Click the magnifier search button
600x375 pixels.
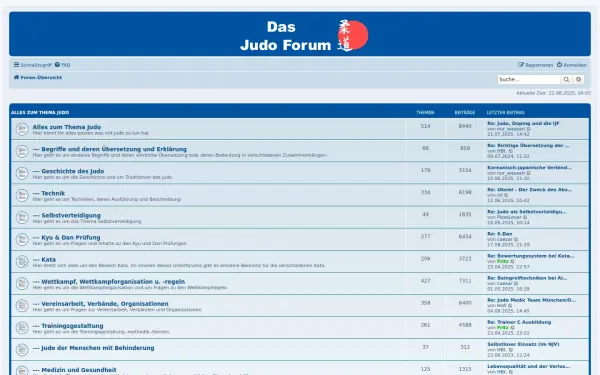pyautogui.click(x=566, y=80)
